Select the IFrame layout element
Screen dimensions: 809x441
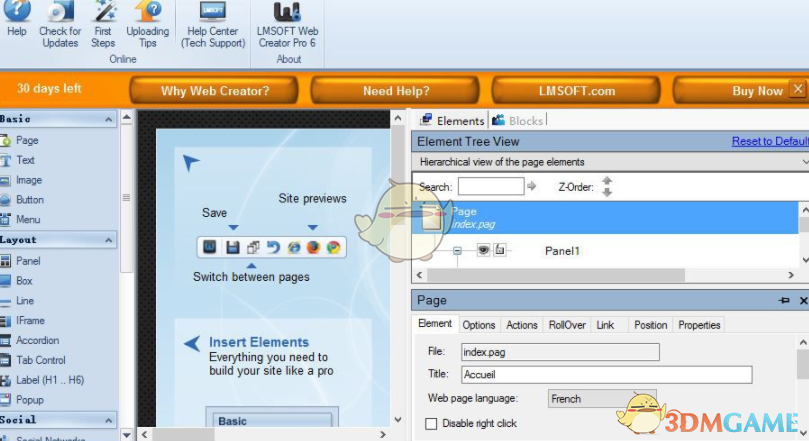coord(23,320)
